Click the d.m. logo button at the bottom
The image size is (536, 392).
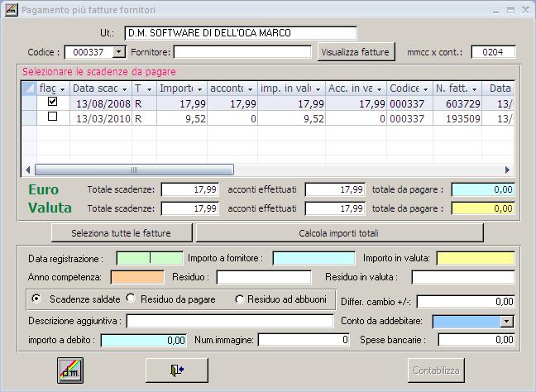70,370
